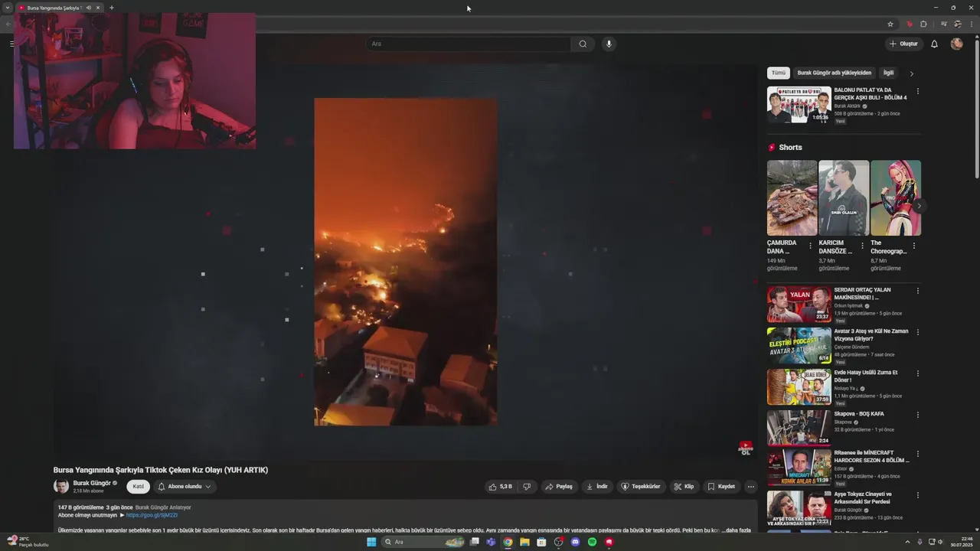Open Ayşe Tokyaz Cinayeti video
The width and height of the screenshot is (980, 551).
tap(799, 509)
